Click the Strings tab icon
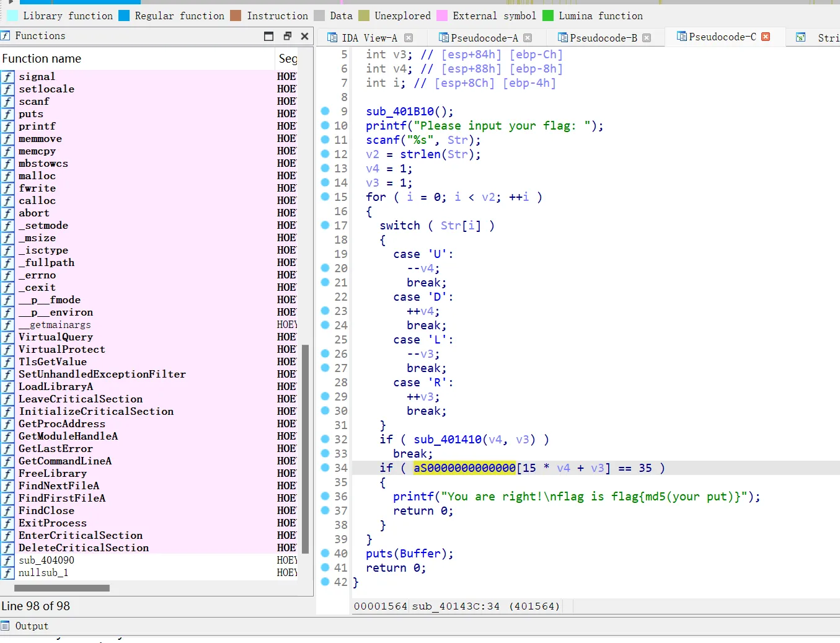This screenshot has height=643, width=840. point(801,38)
